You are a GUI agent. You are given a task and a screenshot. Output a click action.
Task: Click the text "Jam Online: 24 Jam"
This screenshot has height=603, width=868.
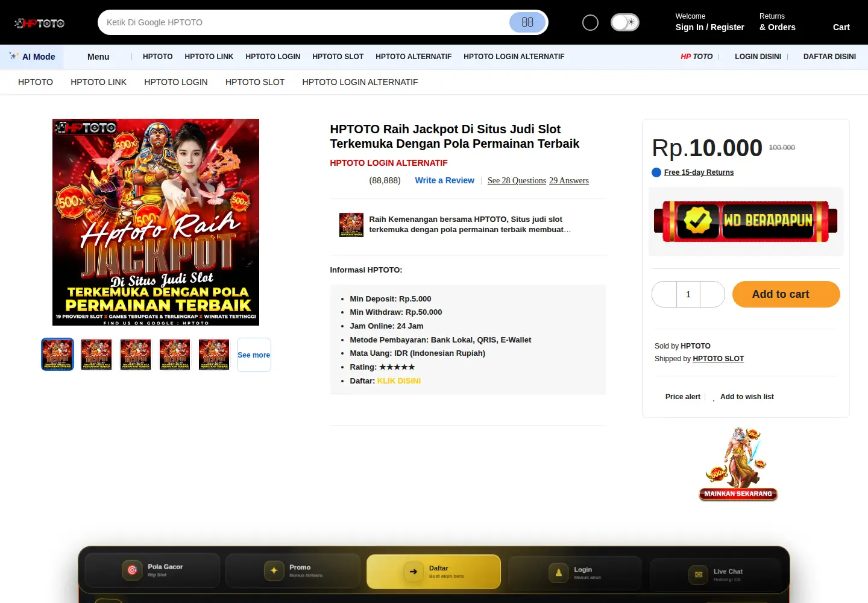coord(387,326)
